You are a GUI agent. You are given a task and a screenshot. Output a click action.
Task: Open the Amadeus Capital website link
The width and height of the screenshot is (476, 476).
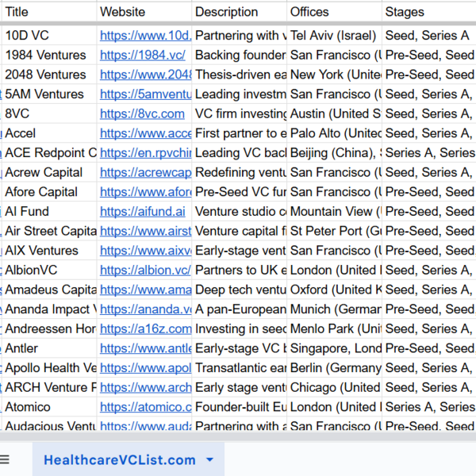[x=146, y=290]
